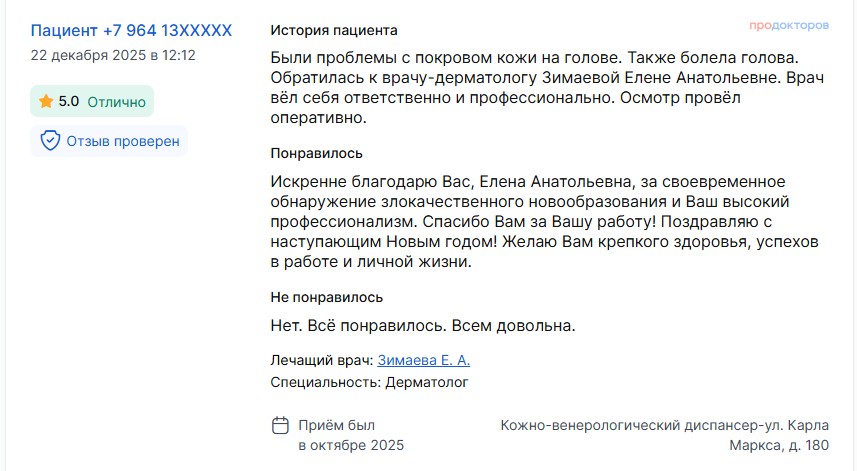
Task: Click the calendar icon near appointment date
Action: click(x=281, y=425)
